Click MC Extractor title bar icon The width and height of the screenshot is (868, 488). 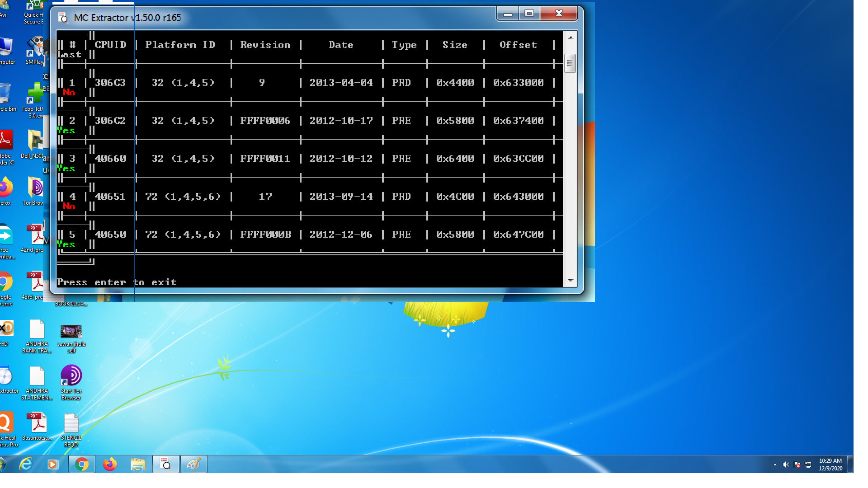(x=63, y=18)
